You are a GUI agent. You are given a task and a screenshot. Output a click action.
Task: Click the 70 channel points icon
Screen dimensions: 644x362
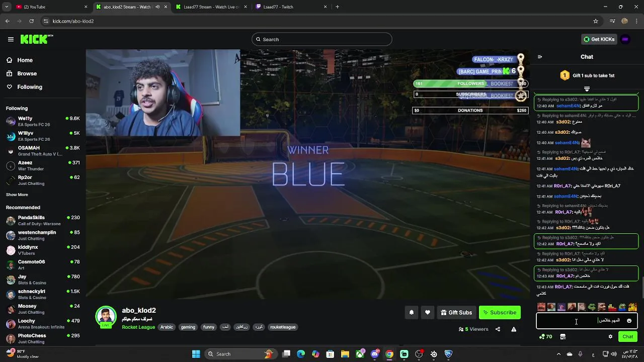[546, 337]
